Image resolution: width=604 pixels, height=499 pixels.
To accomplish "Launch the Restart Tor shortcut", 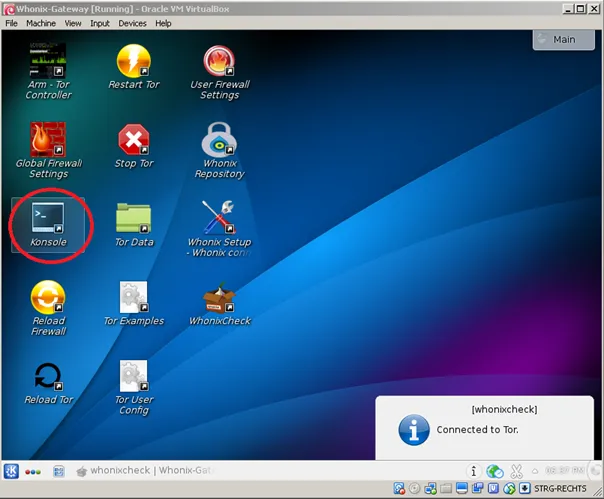I will (x=134, y=66).
